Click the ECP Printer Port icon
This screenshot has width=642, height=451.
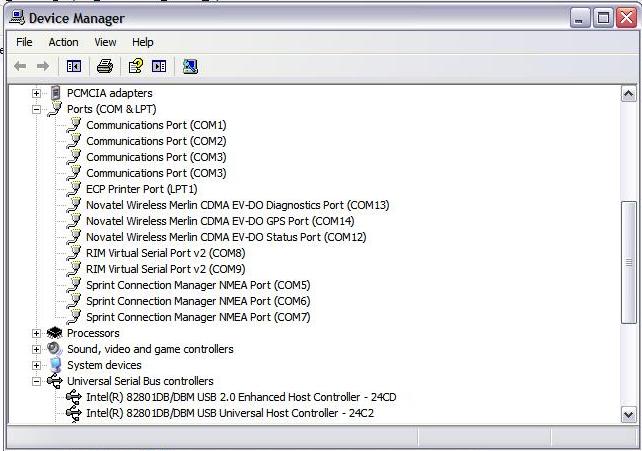click(74, 189)
